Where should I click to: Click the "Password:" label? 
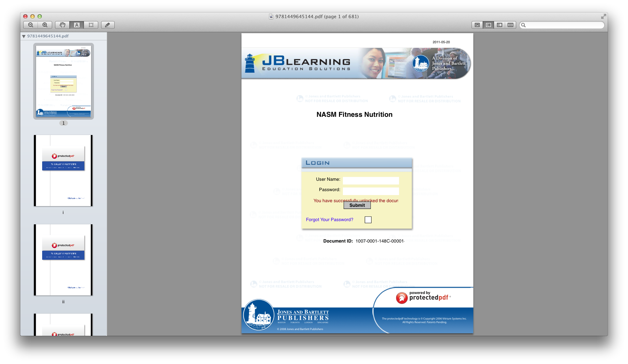(x=329, y=190)
